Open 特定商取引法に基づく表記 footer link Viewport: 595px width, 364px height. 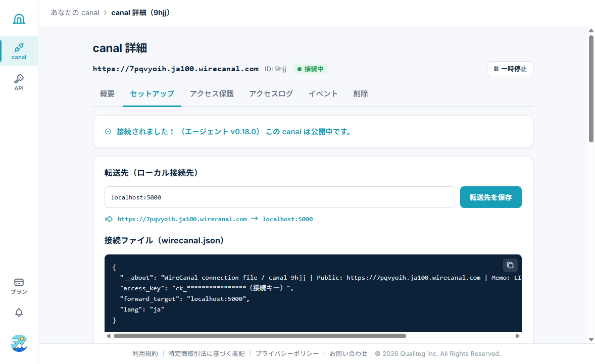click(x=207, y=354)
